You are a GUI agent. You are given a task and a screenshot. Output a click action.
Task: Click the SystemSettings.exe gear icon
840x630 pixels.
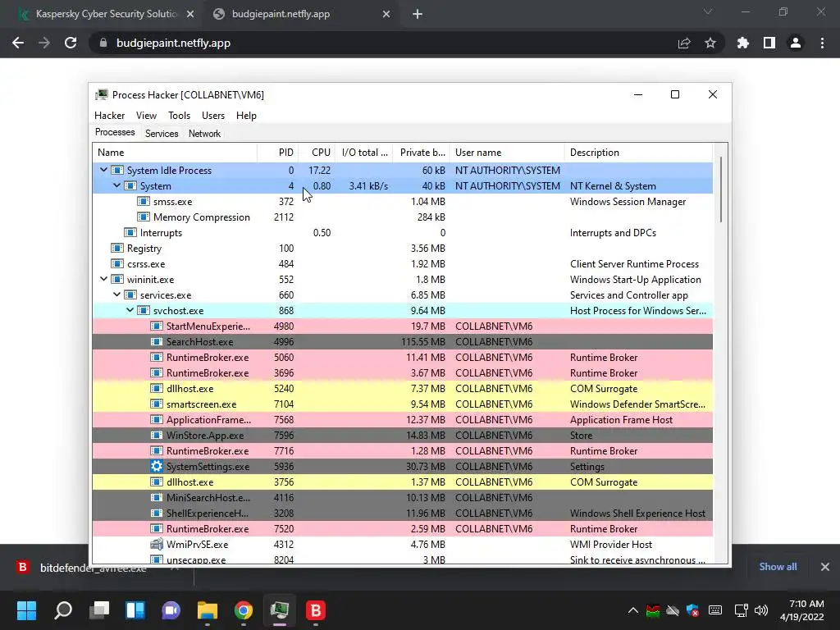coord(157,466)
